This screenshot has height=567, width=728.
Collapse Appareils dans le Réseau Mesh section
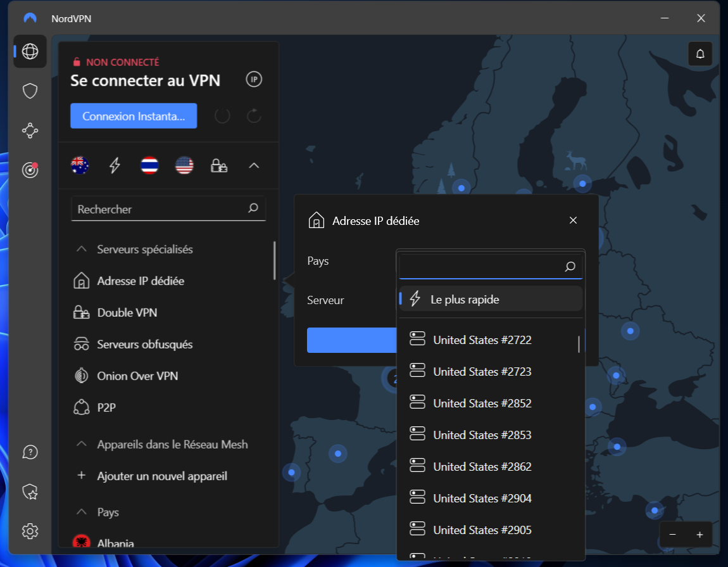(x=82, y=444)
